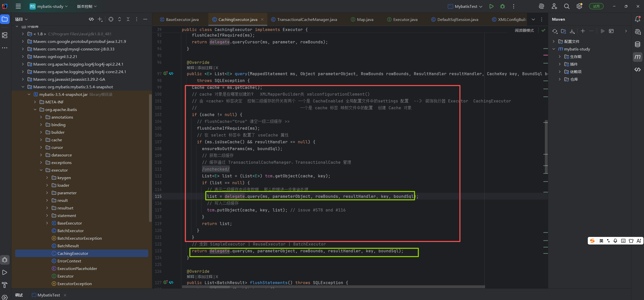Open project panel options menu

(137, 19)
